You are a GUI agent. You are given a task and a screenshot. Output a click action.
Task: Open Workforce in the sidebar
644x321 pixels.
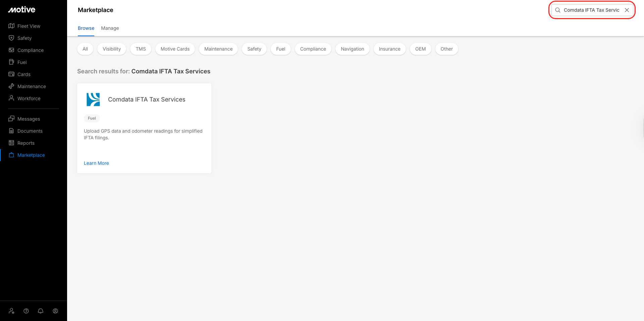29,99
